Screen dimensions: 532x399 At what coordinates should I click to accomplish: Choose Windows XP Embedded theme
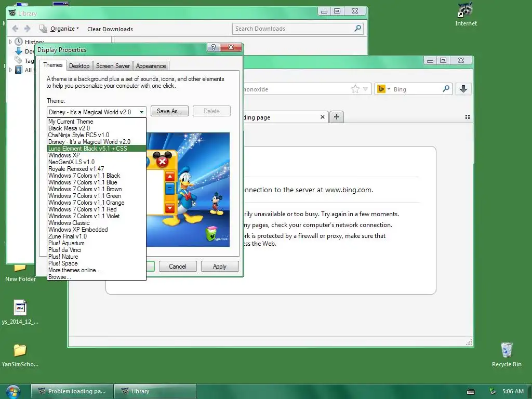(x=96, y=230)
